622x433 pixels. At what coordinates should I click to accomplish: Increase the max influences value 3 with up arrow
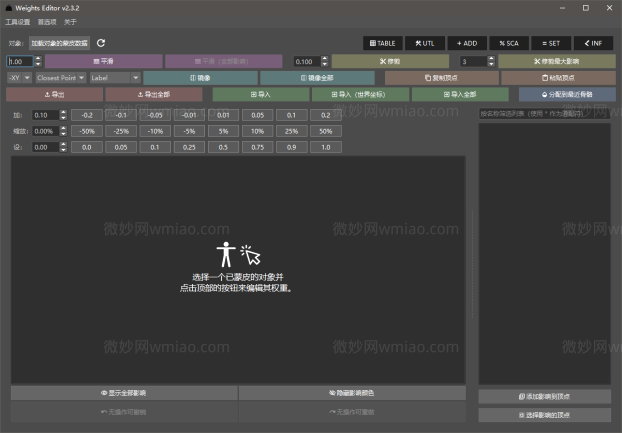[x=491, y=59]
